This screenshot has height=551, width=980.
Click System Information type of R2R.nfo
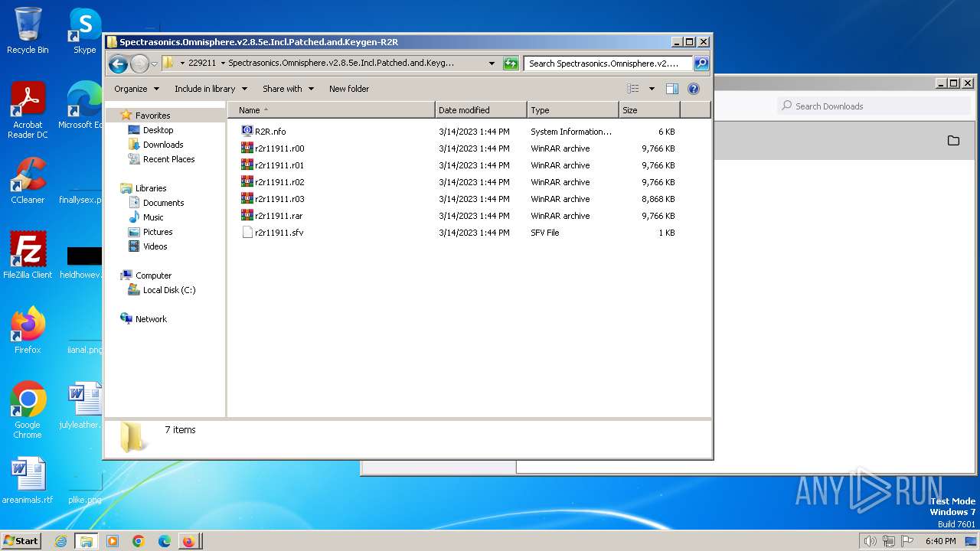click(571, 132)
